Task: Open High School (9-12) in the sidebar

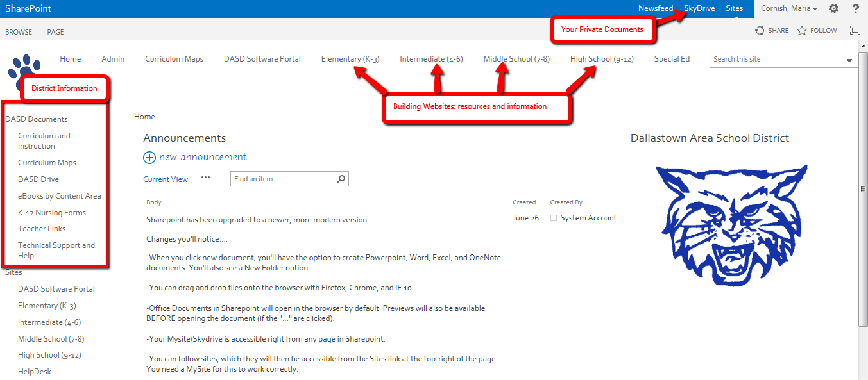Action: [49, 355]
